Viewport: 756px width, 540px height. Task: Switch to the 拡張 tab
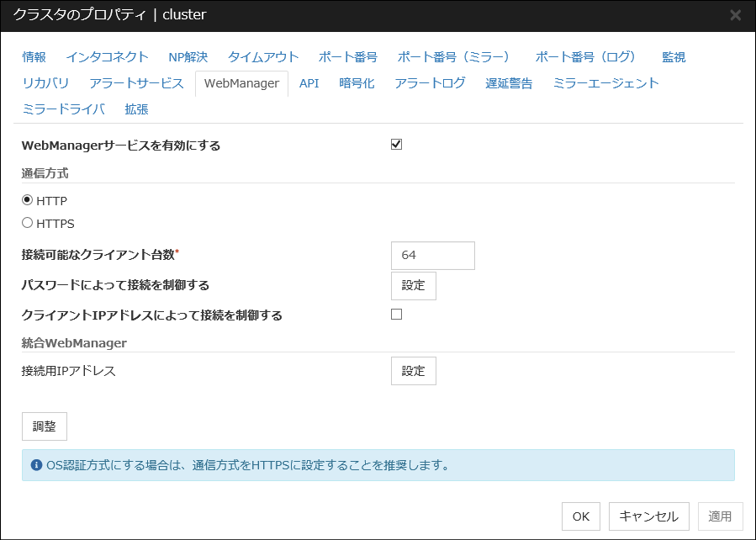136,109
